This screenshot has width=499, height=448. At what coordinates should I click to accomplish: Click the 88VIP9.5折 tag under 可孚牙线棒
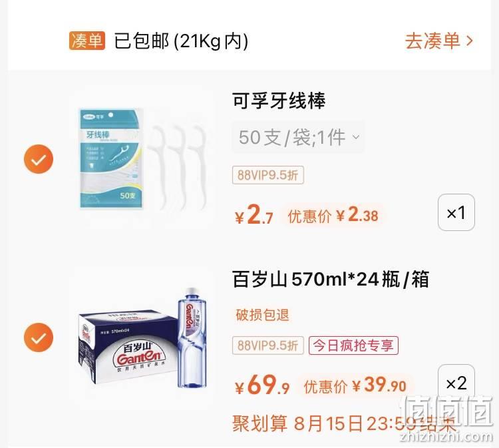[x=268, y=175]
